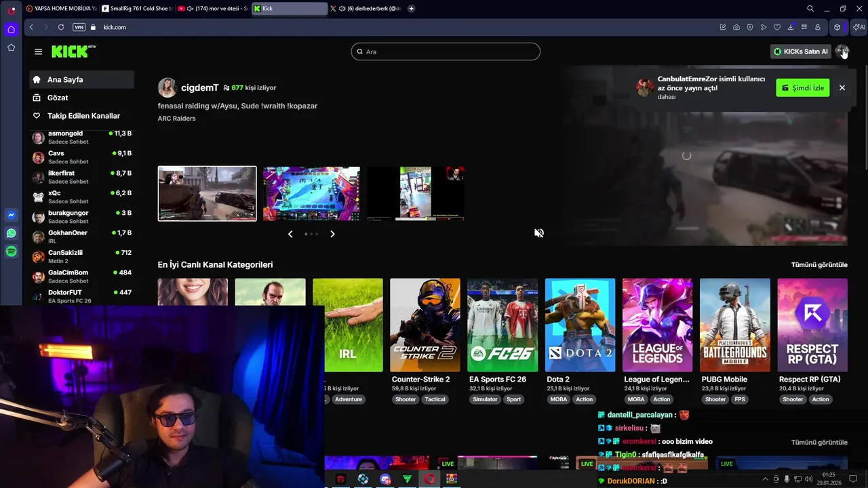Select Ana Sayfa in sidebar
The image size is (868, 488).
point(81,79)
